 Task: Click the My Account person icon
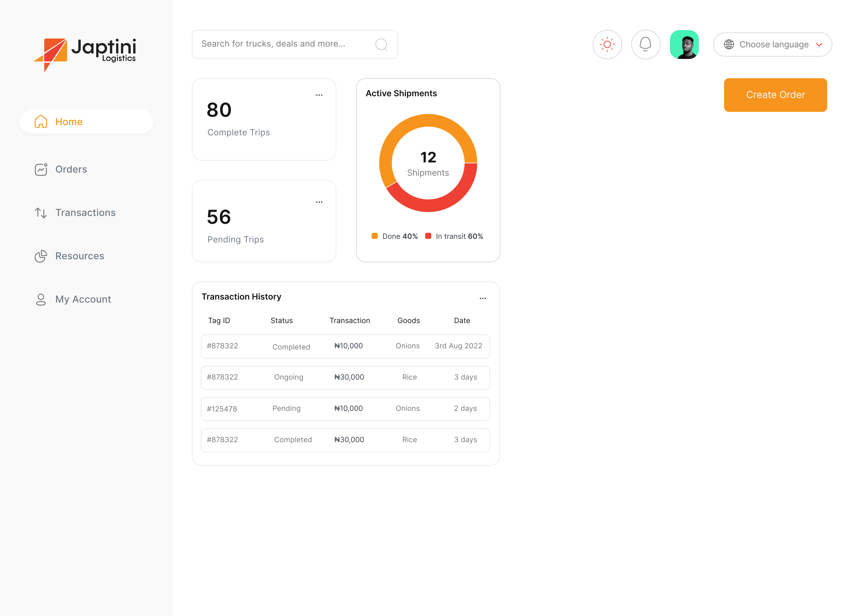41,299
